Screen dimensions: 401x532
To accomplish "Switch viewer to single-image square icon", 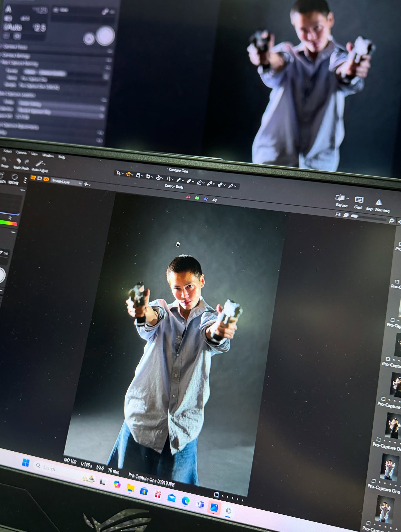I will pos(40,178).
